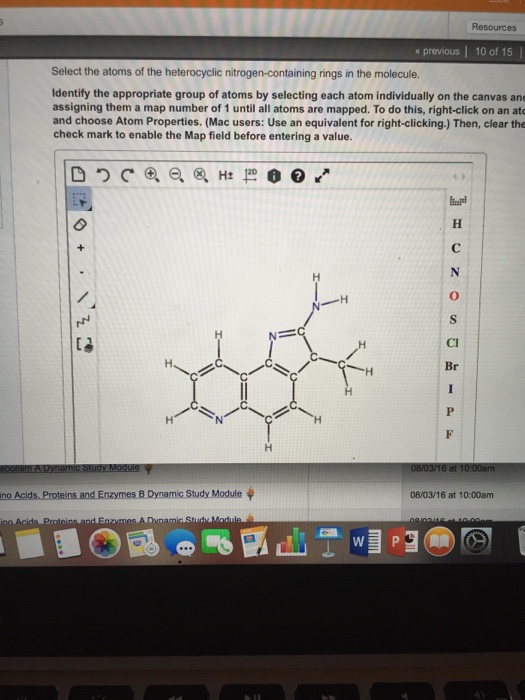Pick the I element from the palette
Viewport: 525px width, 700px height.
tap(450, 389)
